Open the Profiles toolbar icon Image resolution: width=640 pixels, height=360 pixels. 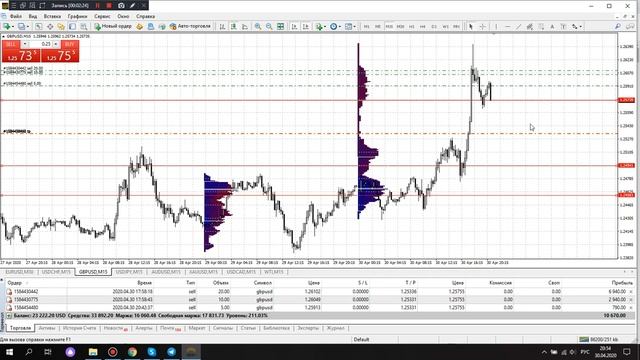21,26
